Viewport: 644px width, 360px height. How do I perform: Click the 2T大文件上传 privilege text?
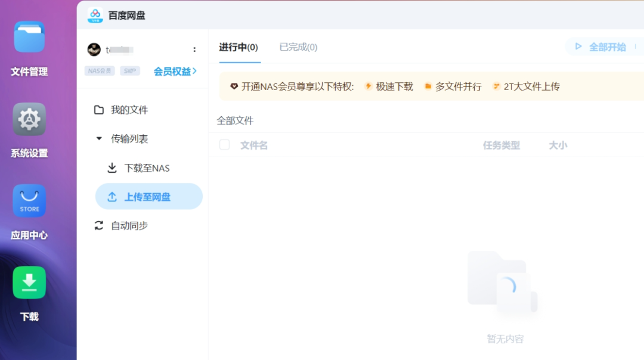pos(532,86)
